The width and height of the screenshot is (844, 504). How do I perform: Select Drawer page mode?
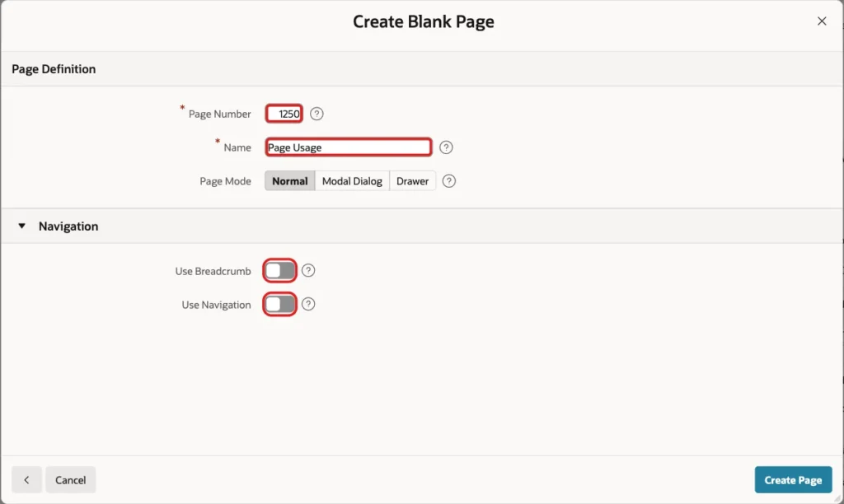[x=412, y=181]
